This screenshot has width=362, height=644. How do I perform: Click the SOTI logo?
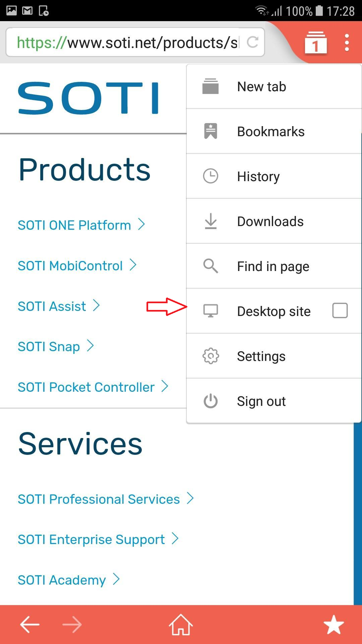[x=88, y=98]
